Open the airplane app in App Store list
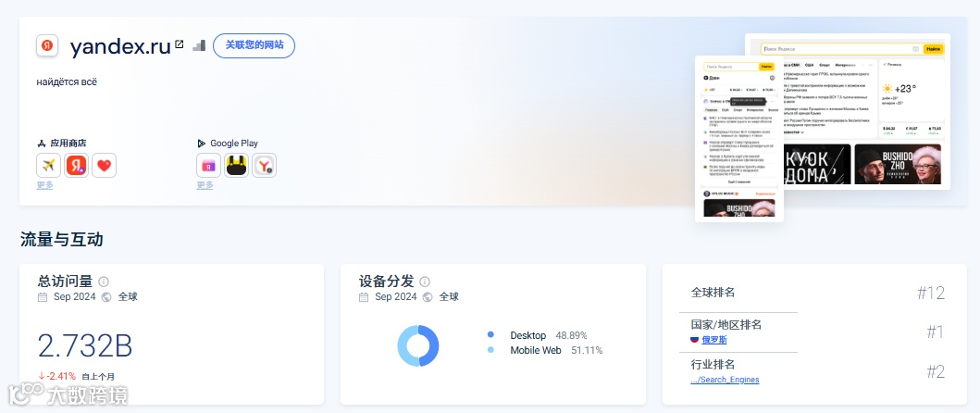 click(x=49, y=165)
